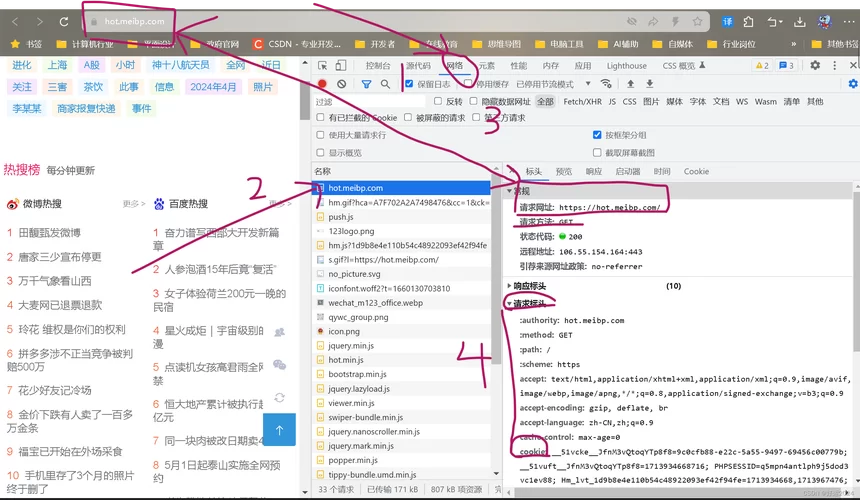Check the 反转 filter checkbox

[x=438, y=101]
